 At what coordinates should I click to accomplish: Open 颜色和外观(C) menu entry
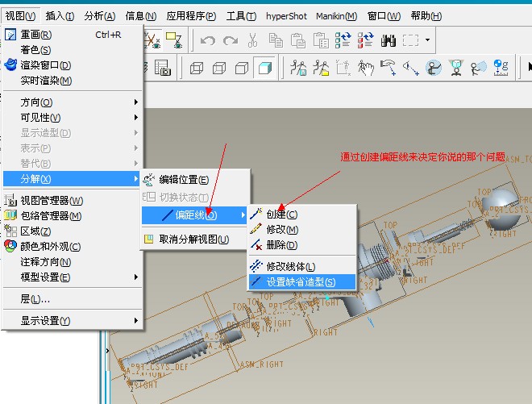pyautogui.click(x=73, y=247)
